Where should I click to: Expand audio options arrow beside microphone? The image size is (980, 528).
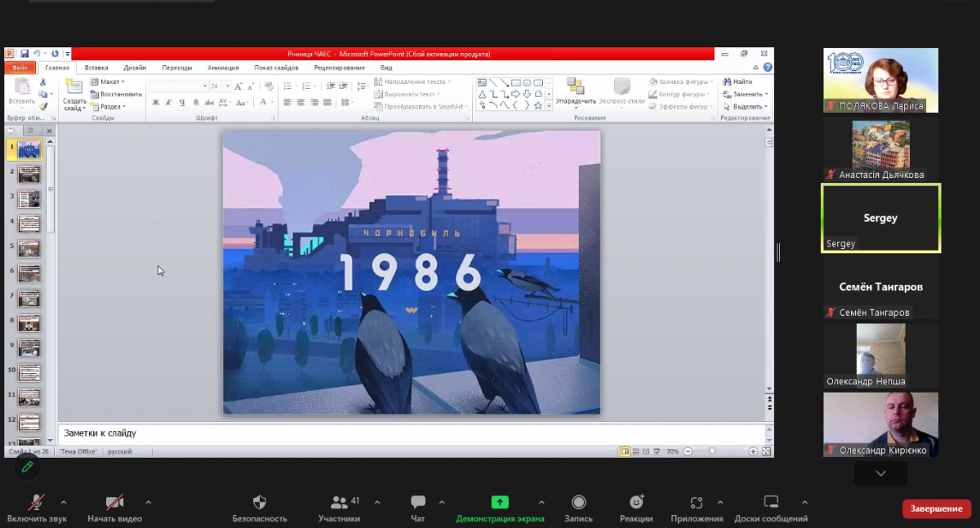click(64, 503)
